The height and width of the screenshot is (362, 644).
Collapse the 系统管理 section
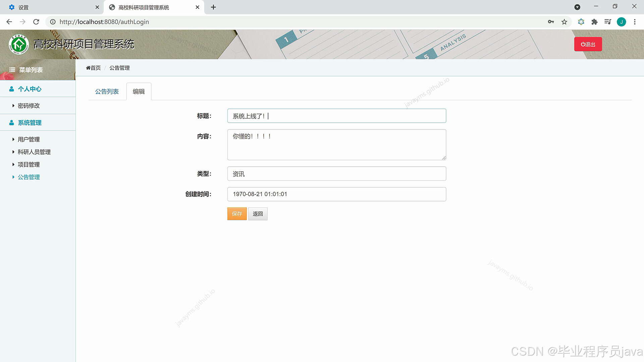point(38,123)
